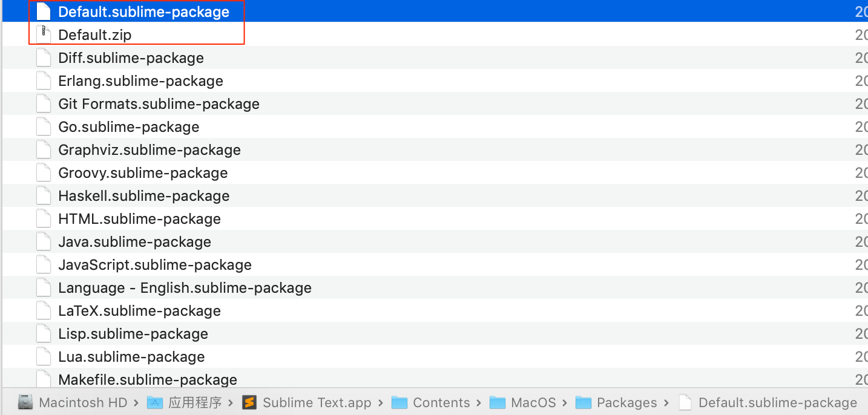Select the Default.zip file name
Viewport: 868px width, 415px height.
click(x=95, y=35)
